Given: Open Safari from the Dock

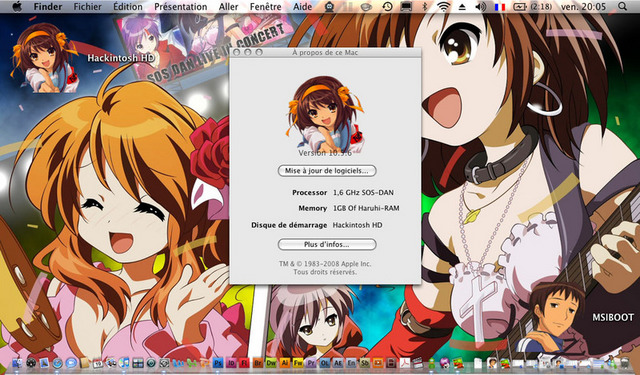Looking at the screenshot, I should point(58,363).
